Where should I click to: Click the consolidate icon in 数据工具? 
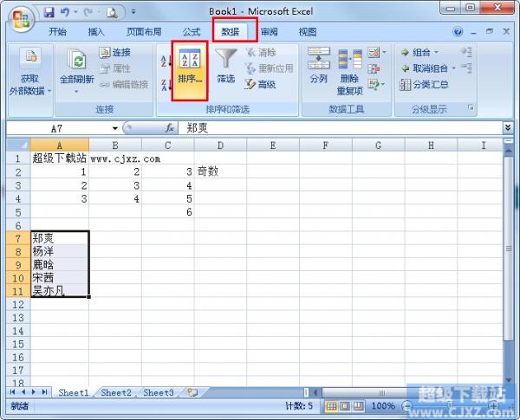(x=374, y=68)
